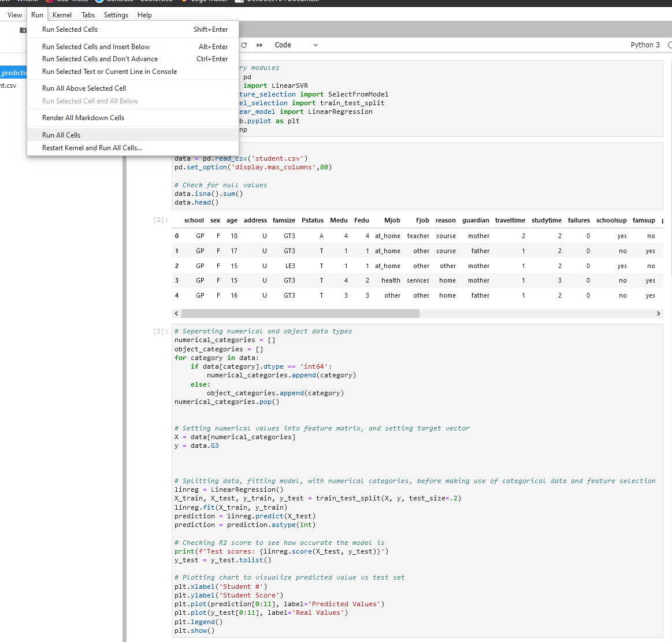672x642 pixels.
Task: Open the Help menu
Action: [x=145, y=15]
